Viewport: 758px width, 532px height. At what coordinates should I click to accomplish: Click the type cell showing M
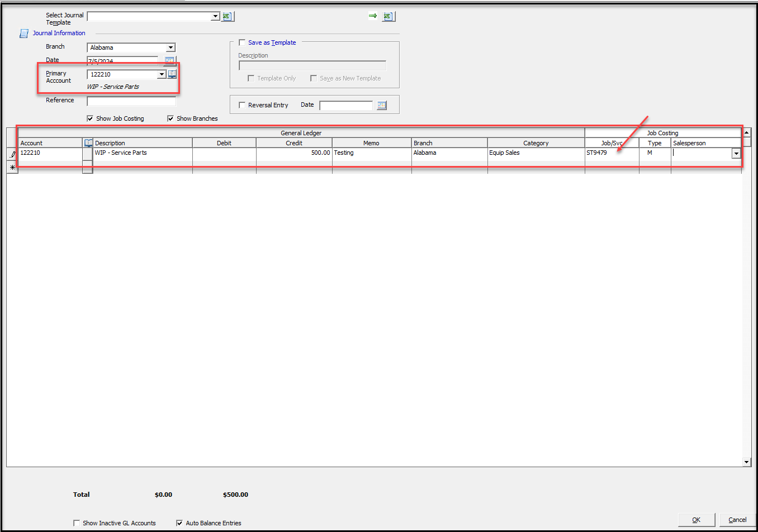655,153
